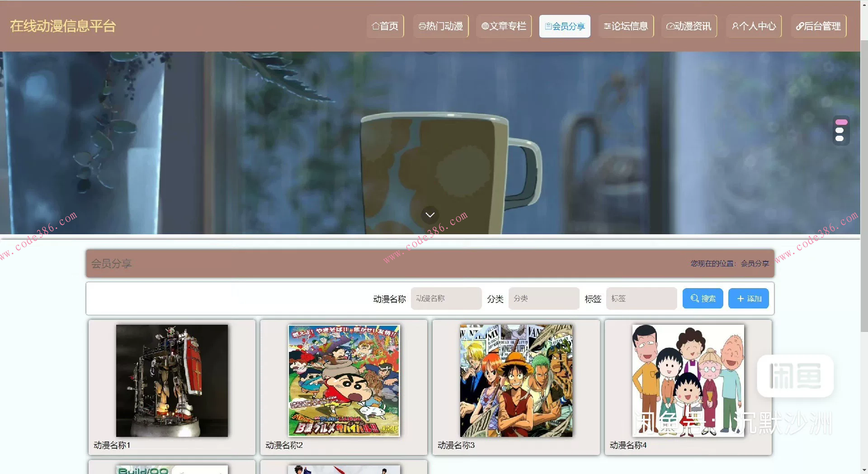Click the person icon on the 个人中心 button

(735, 26)
